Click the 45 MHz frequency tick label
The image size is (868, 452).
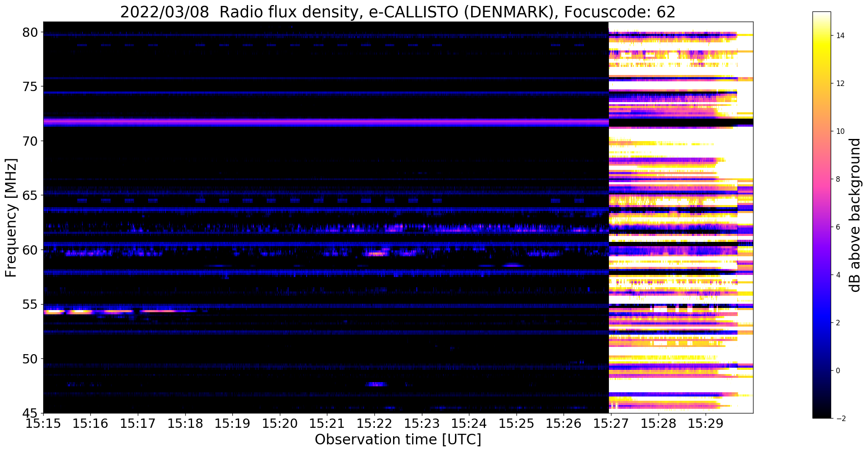tap(30, 413)
